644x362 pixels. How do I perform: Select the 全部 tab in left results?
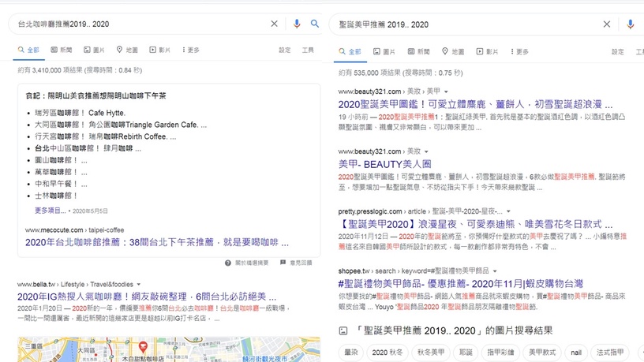(x=28, y=50)
